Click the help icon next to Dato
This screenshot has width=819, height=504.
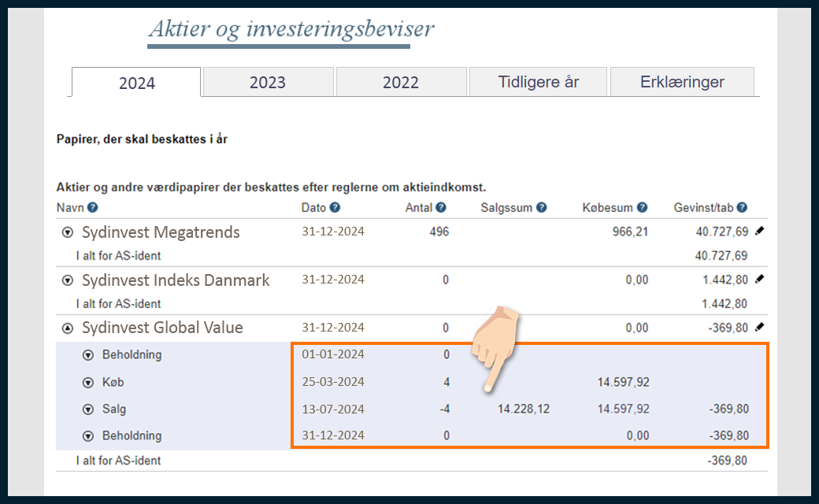click(x=335, y=208)
